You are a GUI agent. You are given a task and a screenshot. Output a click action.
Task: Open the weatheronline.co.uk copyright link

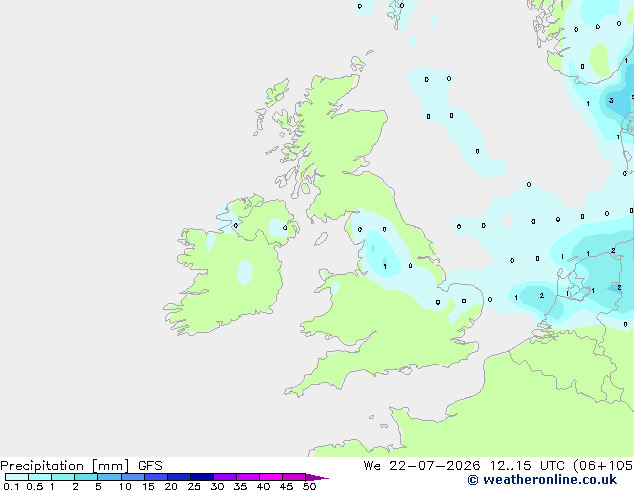pyautogui.click(x=542, y=480)
